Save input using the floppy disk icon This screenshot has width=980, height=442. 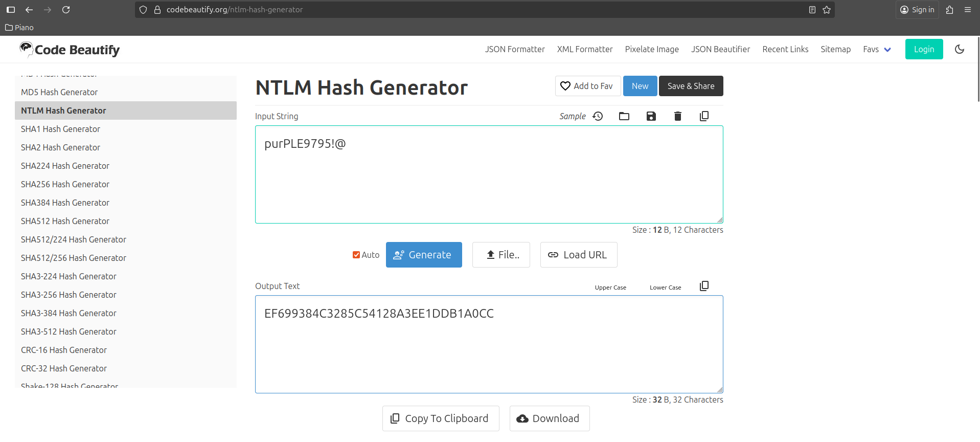[x=651, y=116]
